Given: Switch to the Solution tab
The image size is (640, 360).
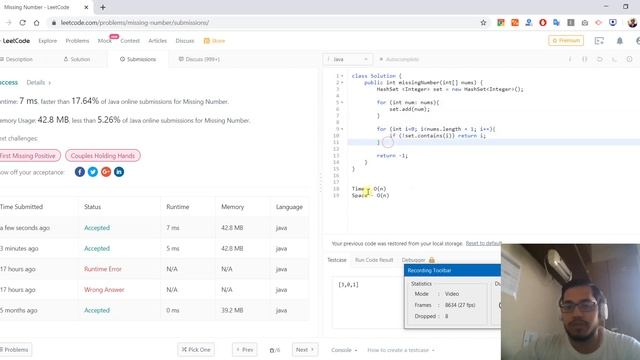Looking at the screenshot, I should pyautogui.click(x=77, y=59).
